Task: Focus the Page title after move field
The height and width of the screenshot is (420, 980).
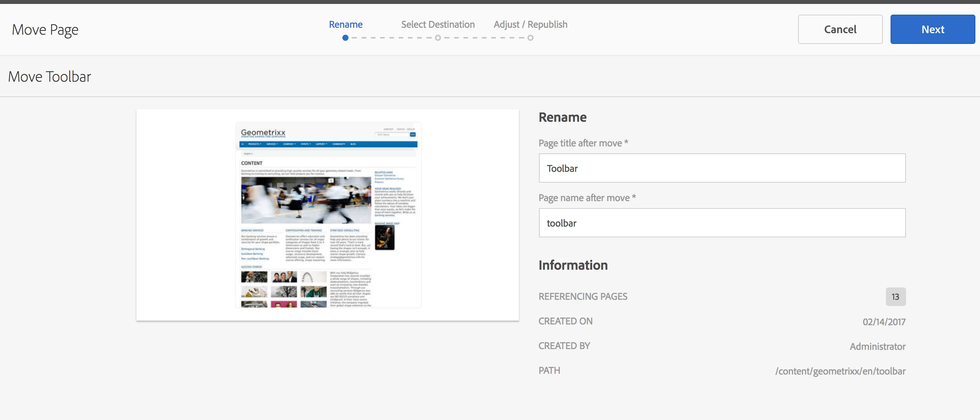Action: click(x=722, y=168)
